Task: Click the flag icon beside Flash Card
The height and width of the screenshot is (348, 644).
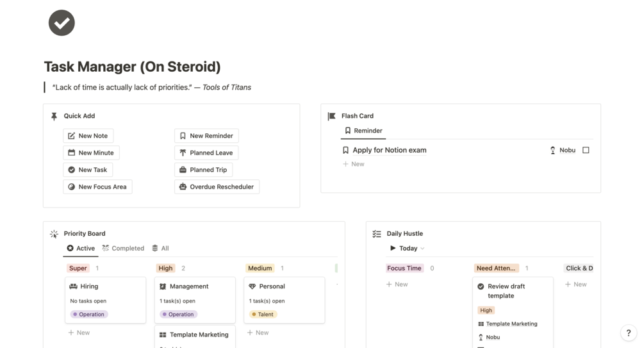Action: click(331, 116)
